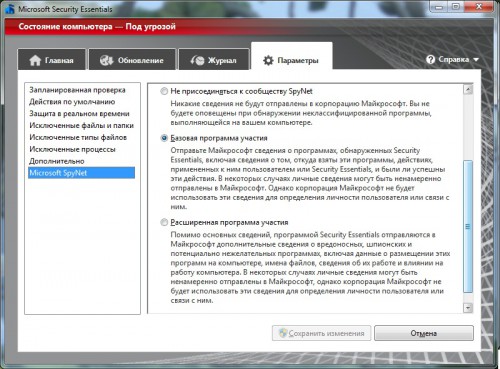The width and height of the screenshot is (500, 369).
Task: Click the house icon on Главная tab
Action: (x=35, y=60)
